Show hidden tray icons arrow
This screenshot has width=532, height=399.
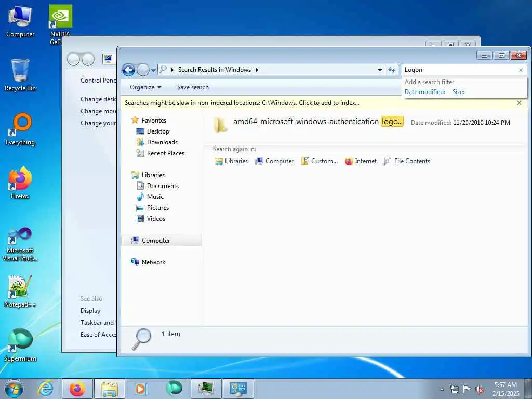[442, 389]
